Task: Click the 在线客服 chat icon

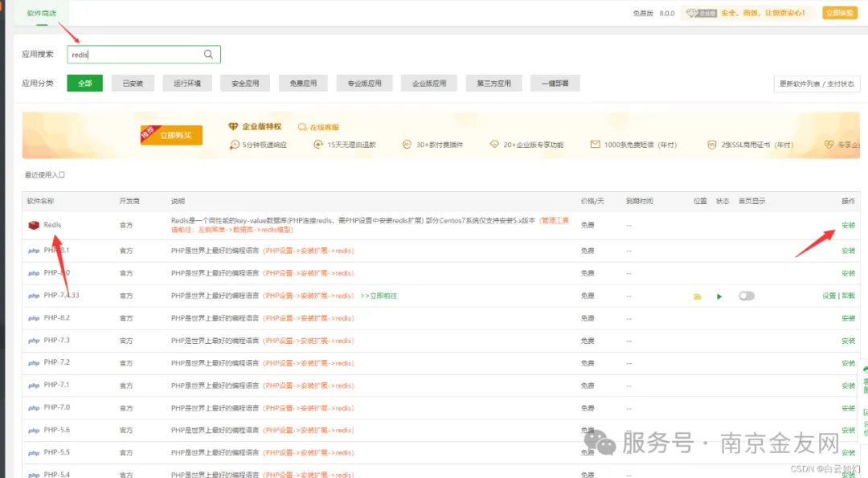Action: (302, 127)
